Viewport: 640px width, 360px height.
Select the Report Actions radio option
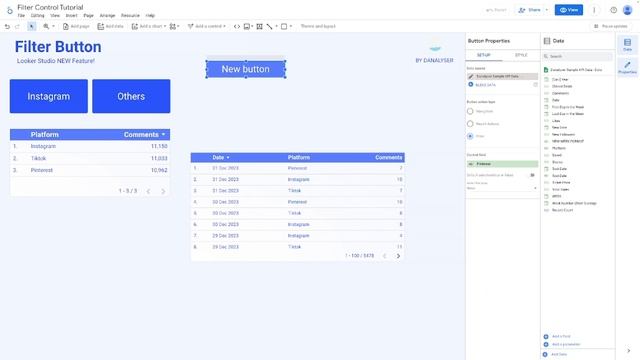pos(470,124)
